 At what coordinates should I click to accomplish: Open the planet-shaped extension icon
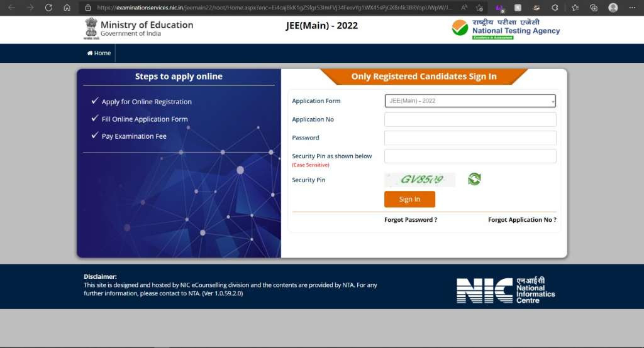536,8
